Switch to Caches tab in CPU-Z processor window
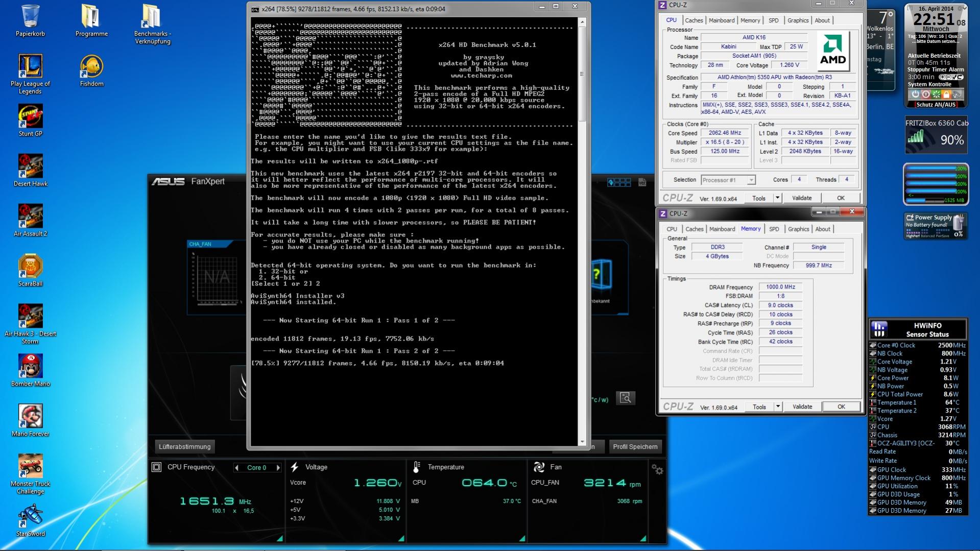This screenshot has width=980, height=551. point(694,20)
